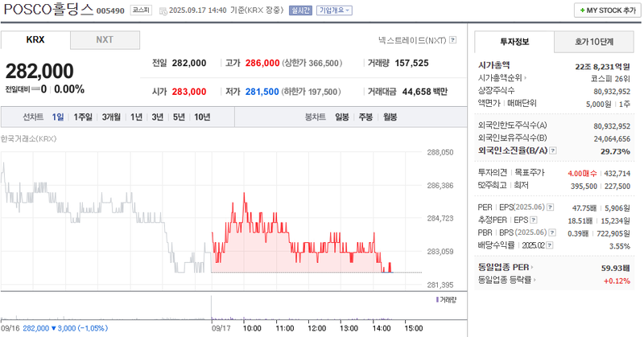Click the POSCO홀딩스 stock title
Screen dimensions: 644x337
point(49,9)
